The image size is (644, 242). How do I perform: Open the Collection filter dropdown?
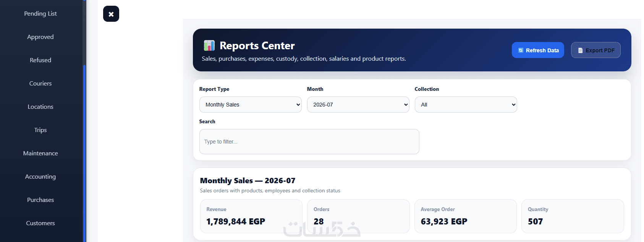(466, 105)
